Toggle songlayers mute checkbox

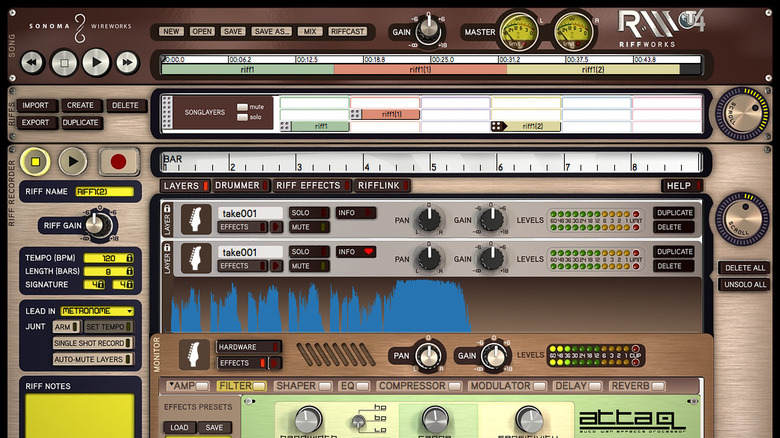click(242, 107)
